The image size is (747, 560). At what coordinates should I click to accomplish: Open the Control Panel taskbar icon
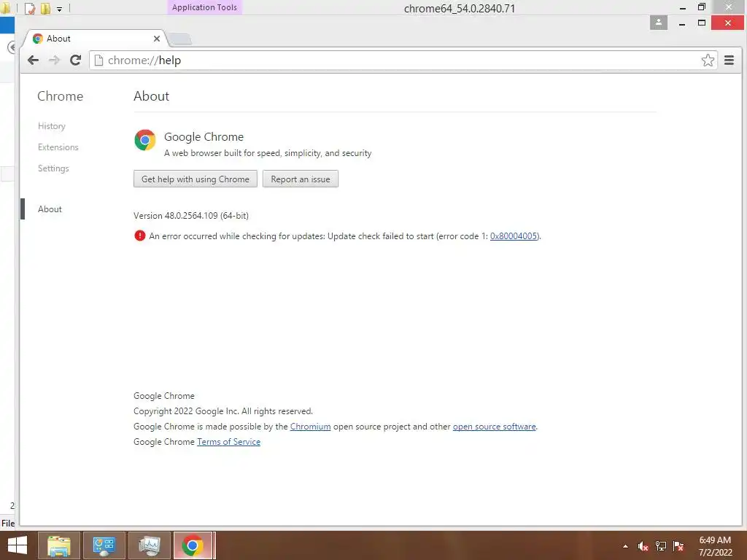pyautogui.click(x=104, y=545)
